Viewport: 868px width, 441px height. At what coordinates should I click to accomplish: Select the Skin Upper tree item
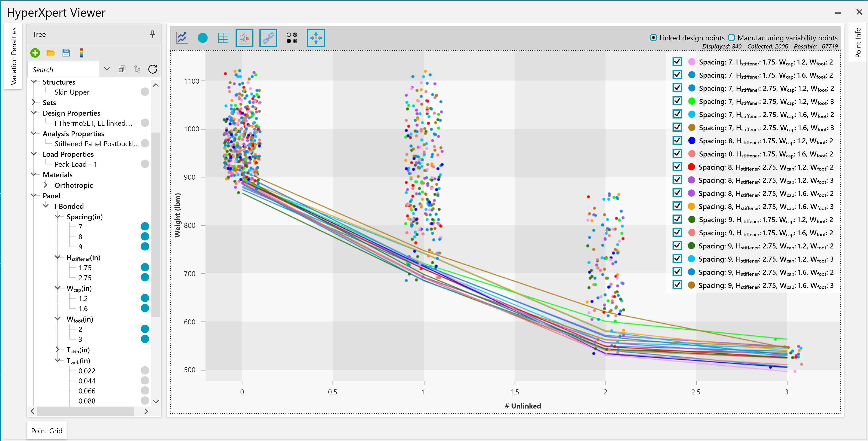[x=72, y=92]
